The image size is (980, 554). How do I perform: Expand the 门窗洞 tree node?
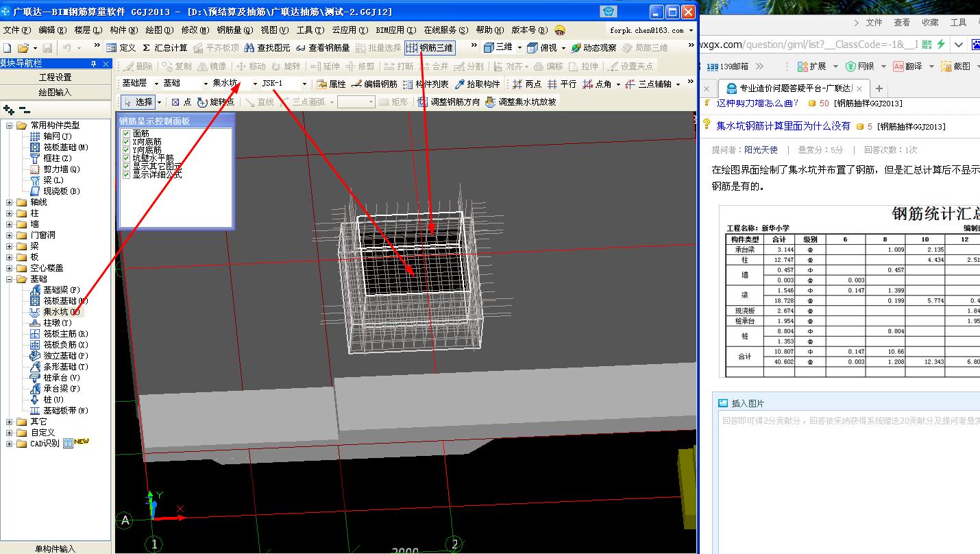(10, 235)
